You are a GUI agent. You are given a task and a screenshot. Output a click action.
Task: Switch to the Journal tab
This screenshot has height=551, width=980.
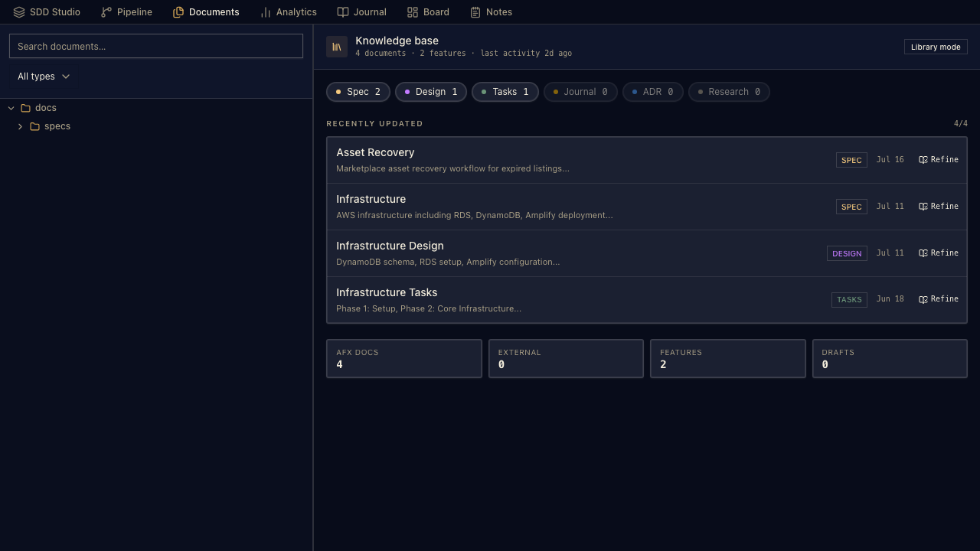pos(362,12)
